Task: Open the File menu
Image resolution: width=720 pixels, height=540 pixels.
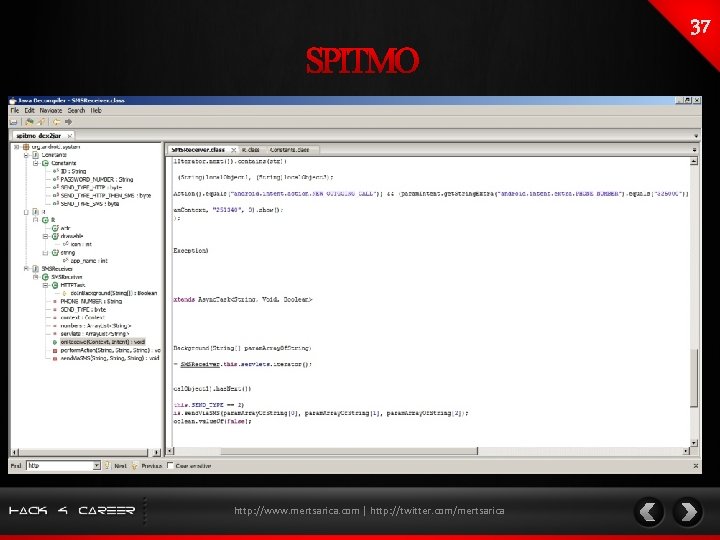Action: pyautogui.click(x=15, y=111)
